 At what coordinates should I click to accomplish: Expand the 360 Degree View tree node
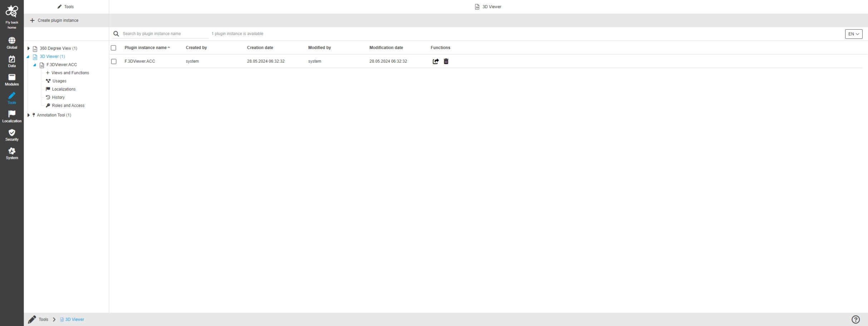pyautogui.click(x=29, y=48)
